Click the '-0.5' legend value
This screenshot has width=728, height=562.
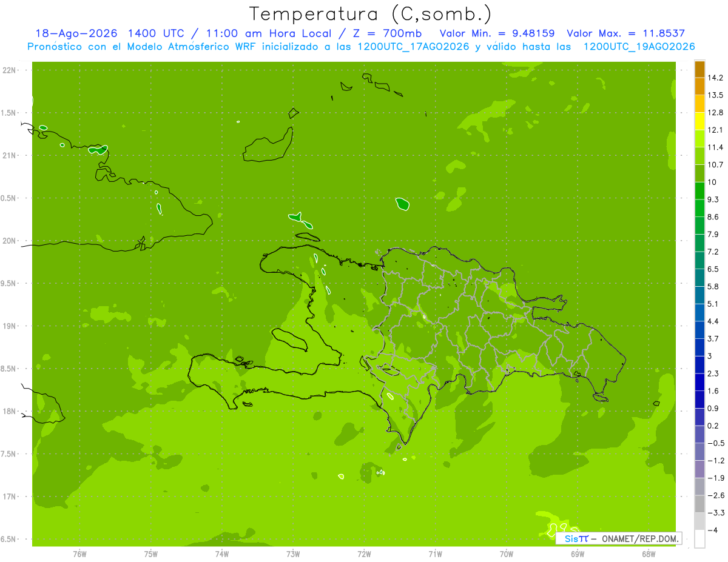(715, 443)
